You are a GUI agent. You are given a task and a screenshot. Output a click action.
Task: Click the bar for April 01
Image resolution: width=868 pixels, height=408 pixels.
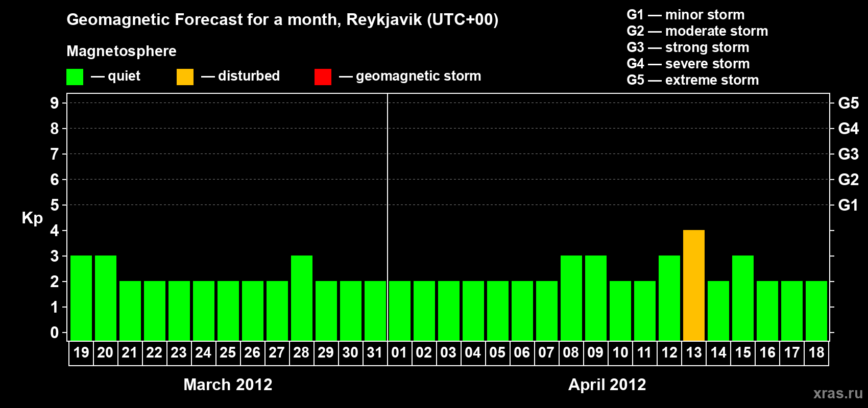point(400,311)
